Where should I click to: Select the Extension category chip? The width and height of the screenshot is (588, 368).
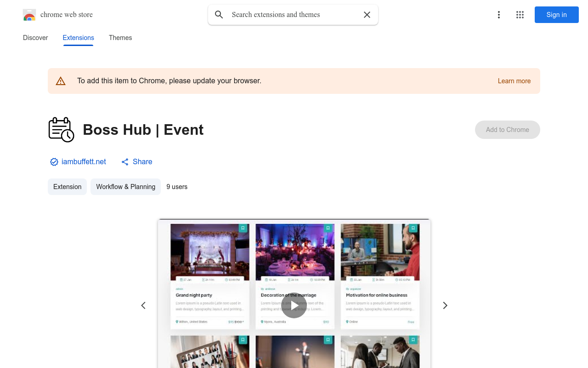(x=68, y=187)
